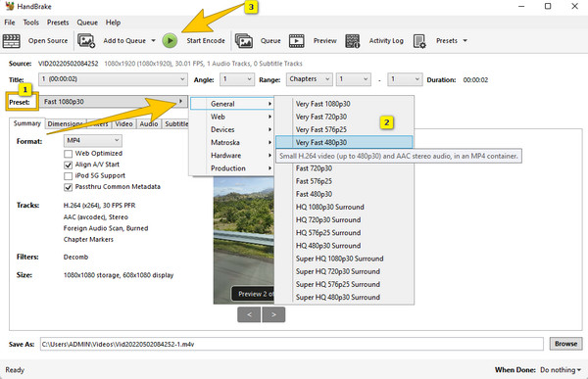Expand the Angle dropdown
The height and width of the screenshot is (379, 588).
tap(237, 79)
